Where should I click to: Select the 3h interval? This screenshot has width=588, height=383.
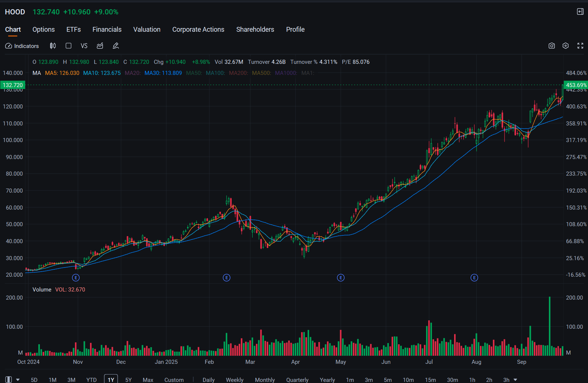click(x=506, y=380)
